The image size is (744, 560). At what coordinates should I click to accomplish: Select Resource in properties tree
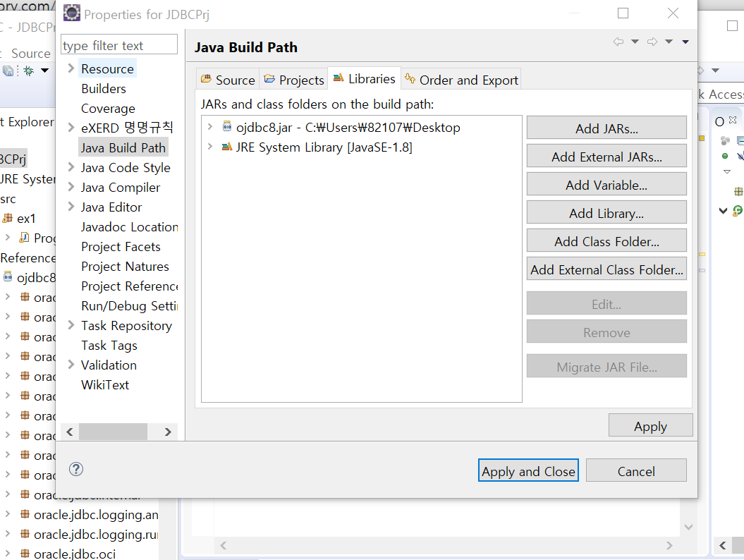point(107,69)
